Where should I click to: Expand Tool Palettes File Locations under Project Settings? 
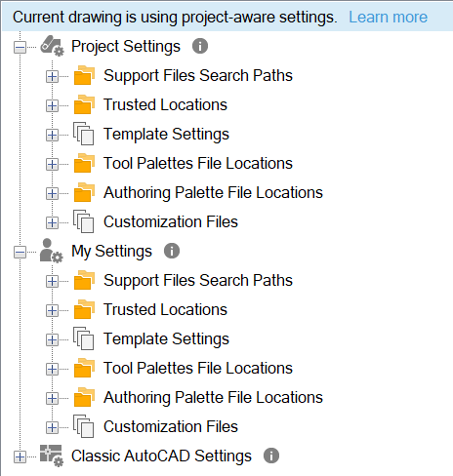tap(52, 165)
